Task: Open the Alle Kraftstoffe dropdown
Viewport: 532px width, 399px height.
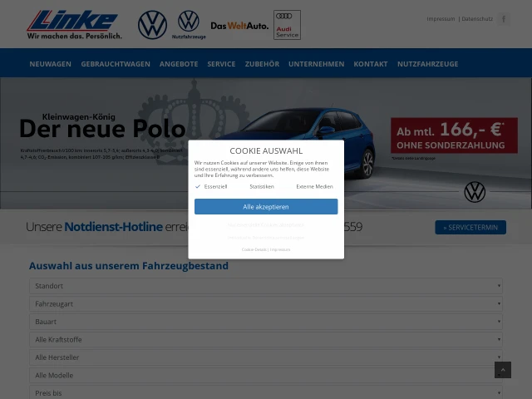Action: tap(266, 340)
